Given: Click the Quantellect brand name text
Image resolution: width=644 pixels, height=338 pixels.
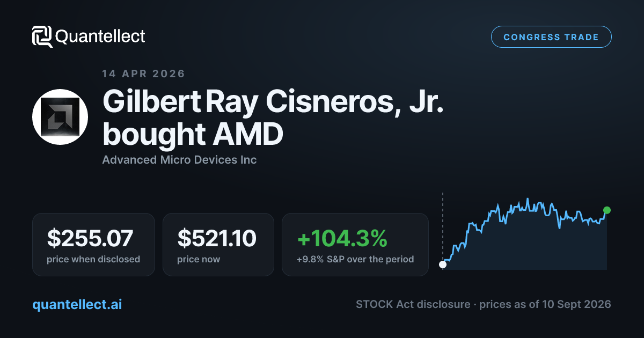Looking at the screenshot, I should pos(100,36).
